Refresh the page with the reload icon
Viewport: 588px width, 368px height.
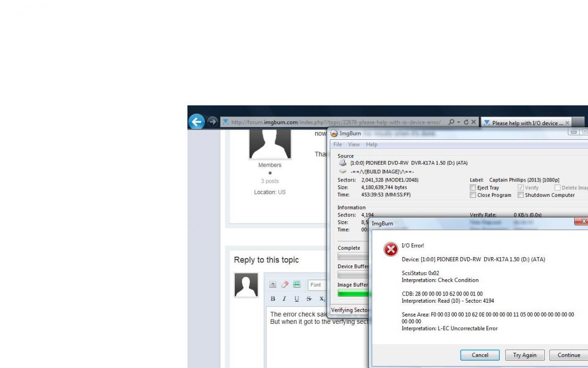click(x=466, y=122)
